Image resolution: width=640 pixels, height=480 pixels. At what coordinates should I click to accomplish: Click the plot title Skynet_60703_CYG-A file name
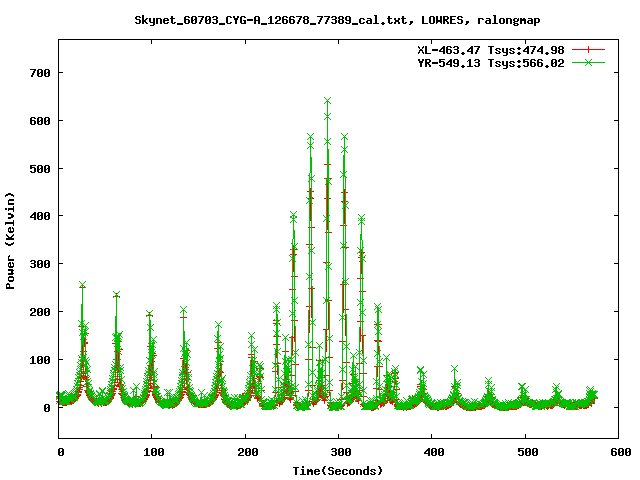point(271,20)
